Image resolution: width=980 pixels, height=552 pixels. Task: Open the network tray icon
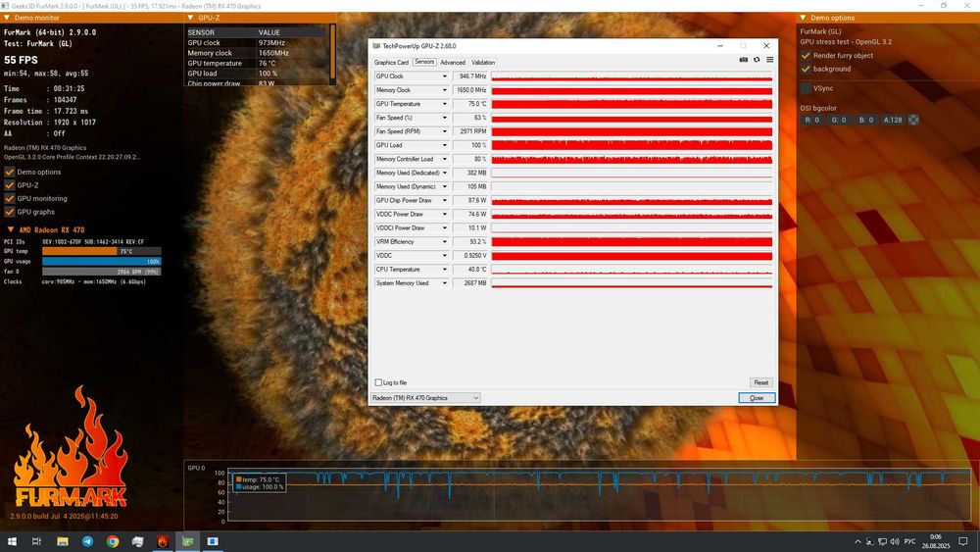click(882, 541)
